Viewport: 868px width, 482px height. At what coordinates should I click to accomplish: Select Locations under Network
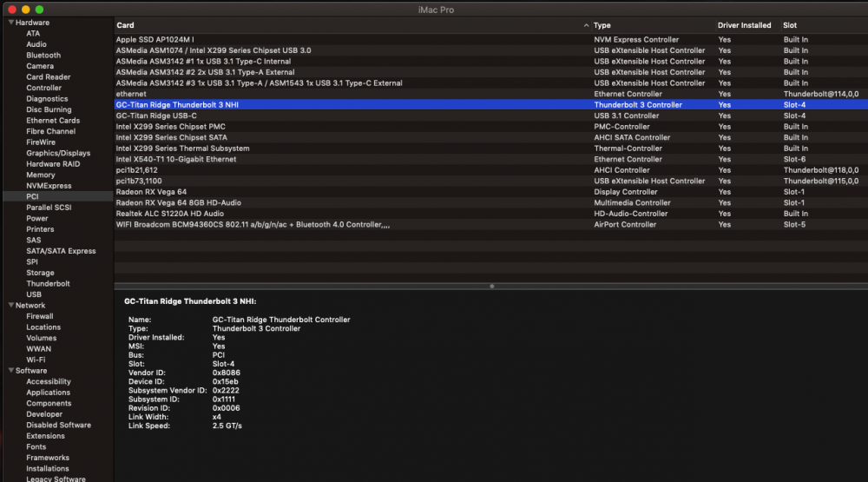tap(43, 327)
